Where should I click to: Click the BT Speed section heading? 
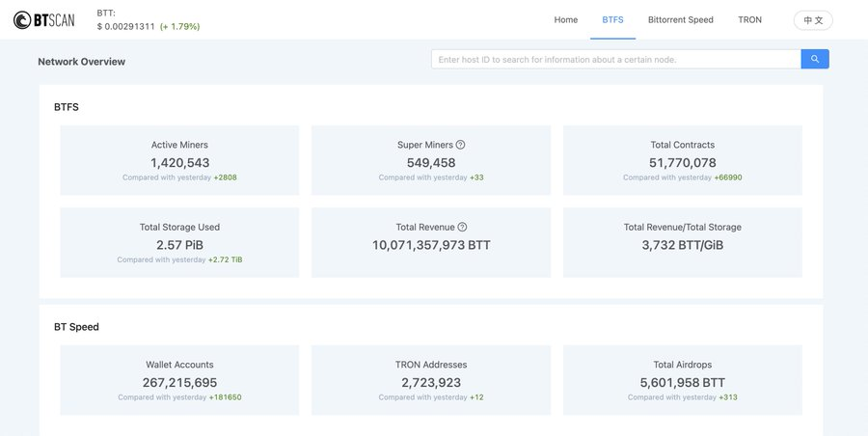[x=76, y=327]
